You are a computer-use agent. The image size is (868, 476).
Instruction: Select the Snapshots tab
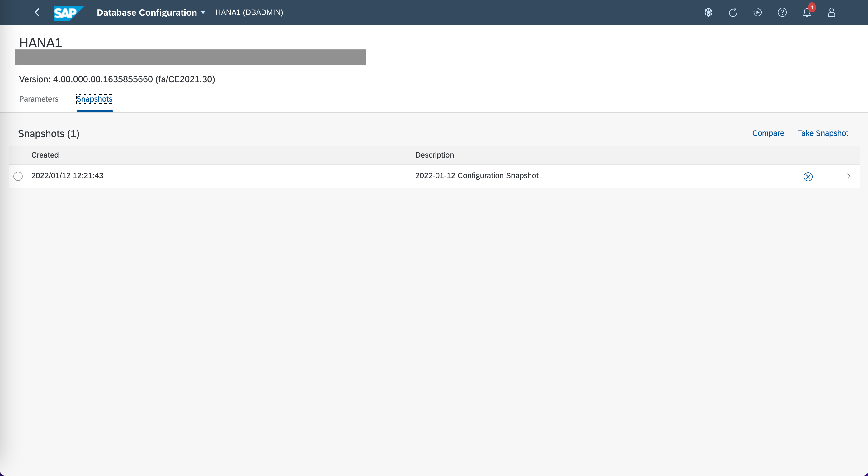(94, 99)
